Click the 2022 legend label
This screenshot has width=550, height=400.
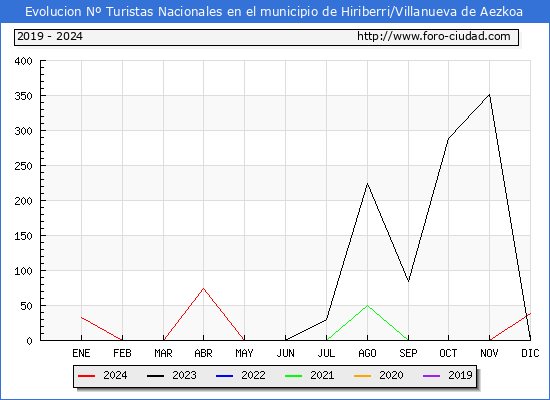[253, 375]
